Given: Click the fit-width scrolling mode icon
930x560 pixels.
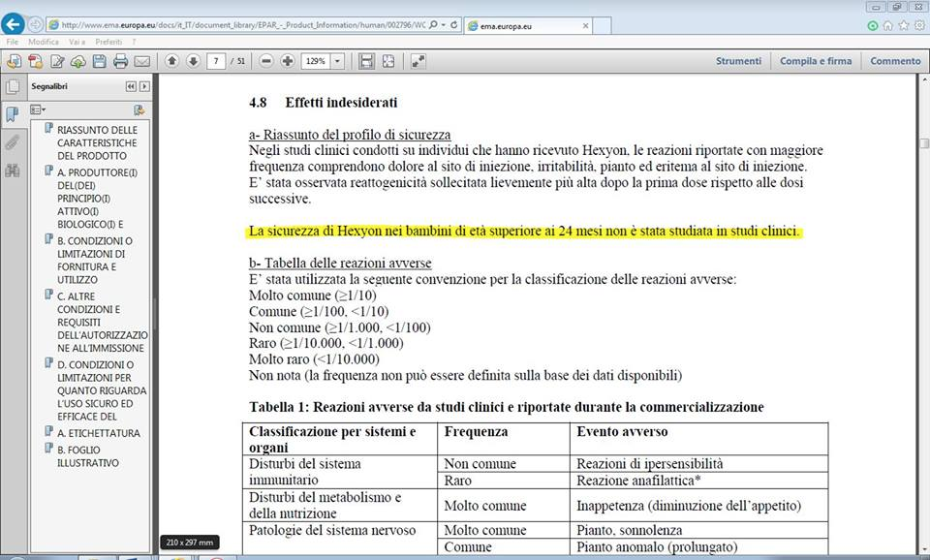Looking at the screenshot, I should [367, 61].
